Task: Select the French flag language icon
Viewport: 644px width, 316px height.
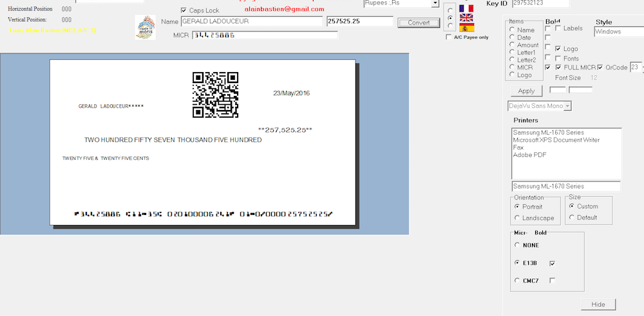Action: [x=466, y=8]
